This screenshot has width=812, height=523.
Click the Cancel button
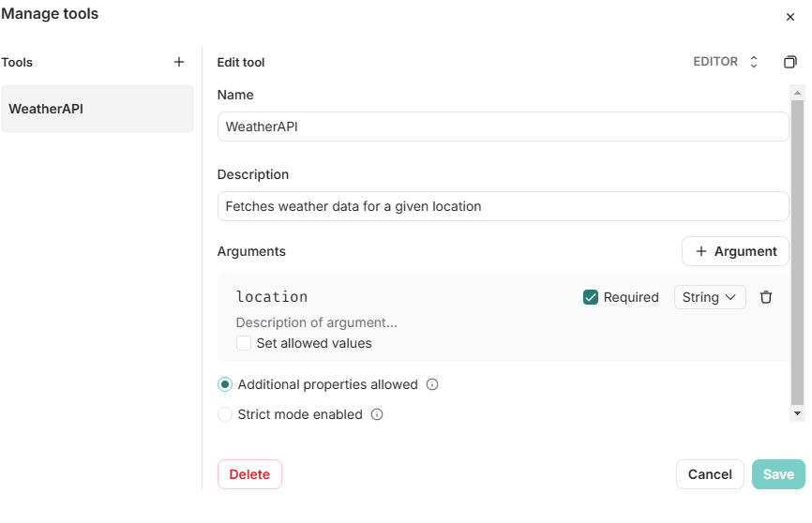[x=710, y=474]
